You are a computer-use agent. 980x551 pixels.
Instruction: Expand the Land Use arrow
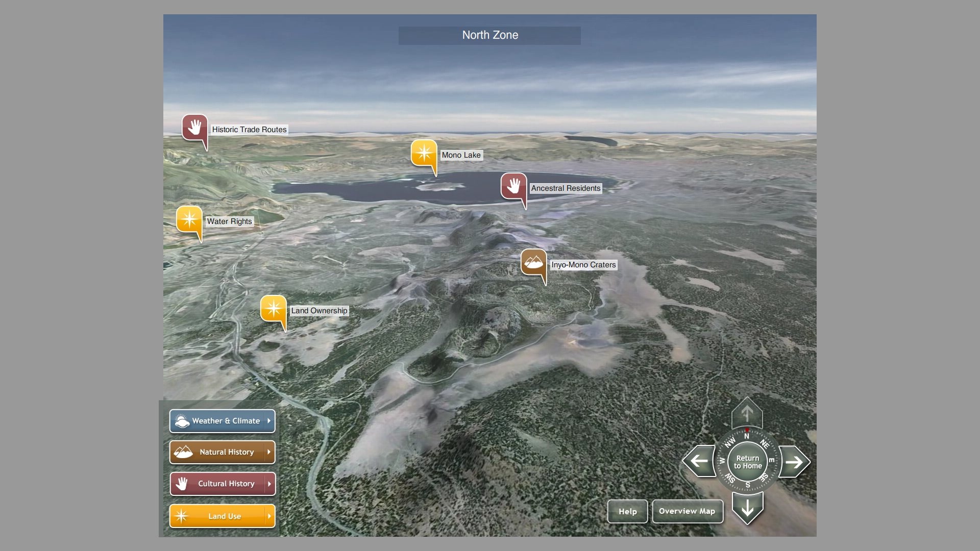coord(269,516)
